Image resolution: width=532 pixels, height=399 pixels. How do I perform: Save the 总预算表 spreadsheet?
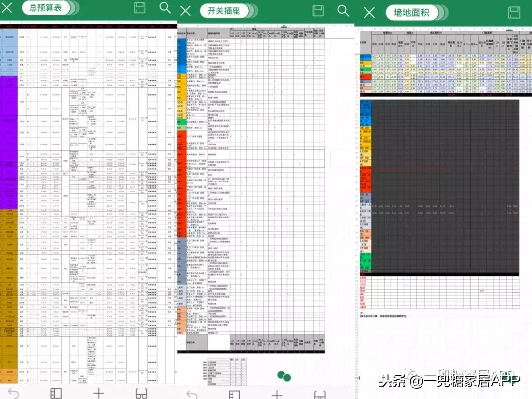(139, 7)
